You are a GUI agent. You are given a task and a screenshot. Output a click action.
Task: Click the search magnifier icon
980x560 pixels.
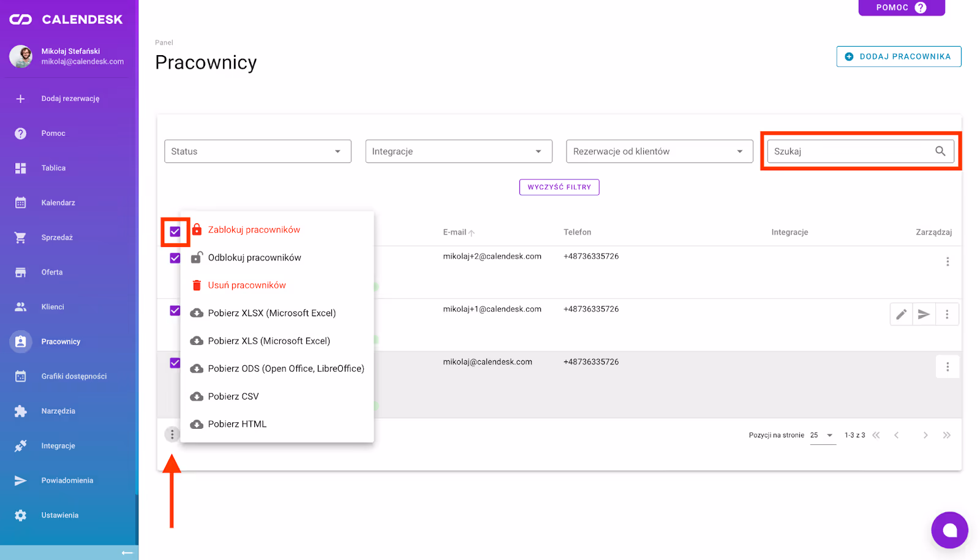click(940, 151)
